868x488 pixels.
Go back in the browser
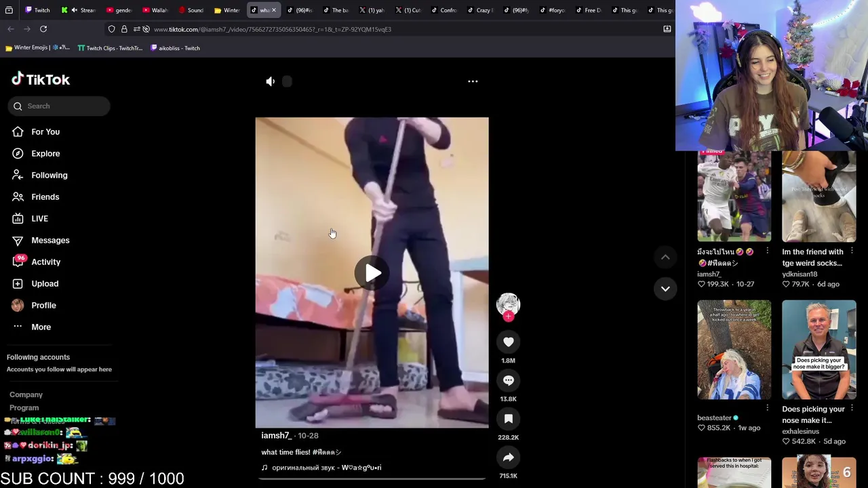pos(11,29)
